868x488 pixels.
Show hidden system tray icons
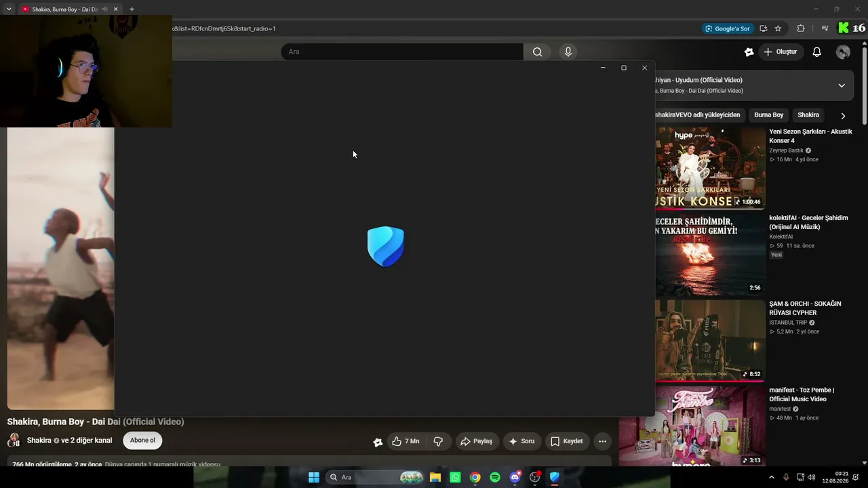[x=771, y=477]
